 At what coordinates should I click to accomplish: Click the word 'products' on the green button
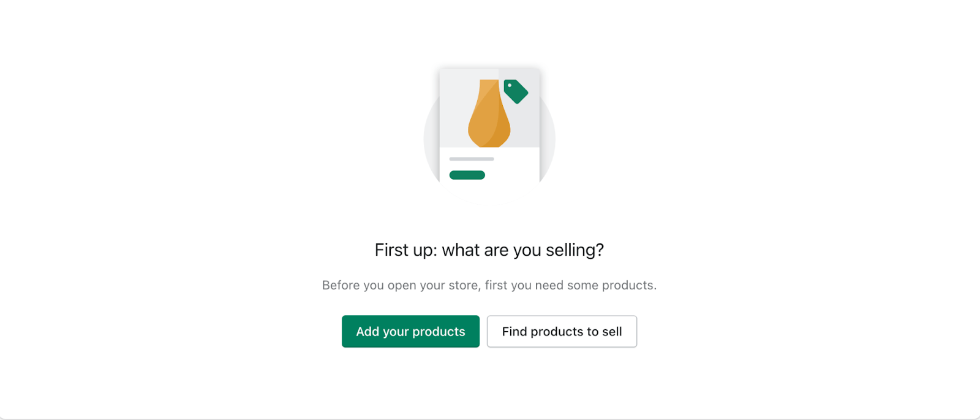(439, 332)
